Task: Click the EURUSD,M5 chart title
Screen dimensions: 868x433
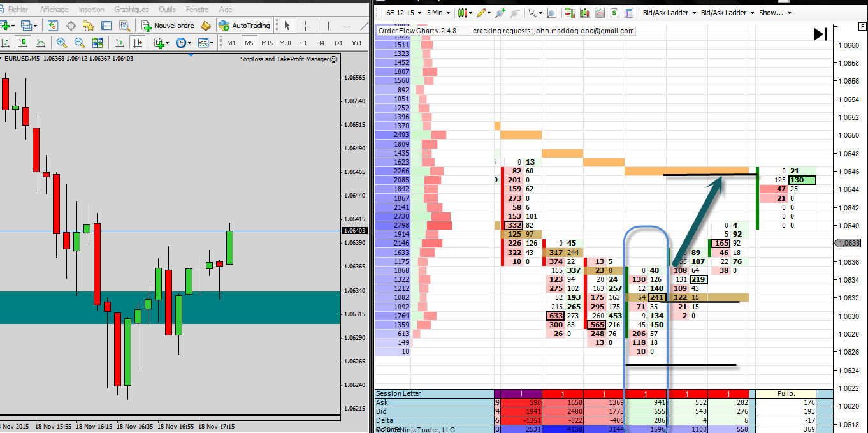Action: click(22, 59)
